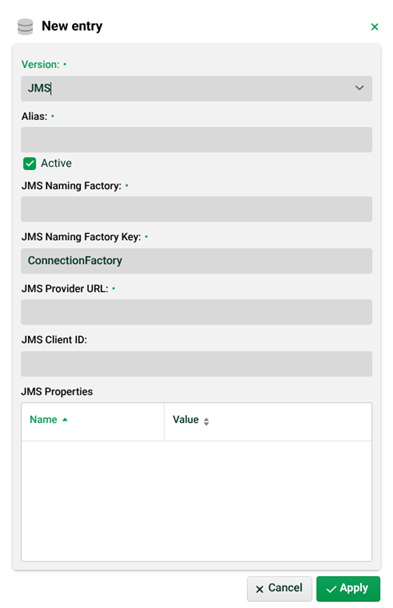The height and width of the screenshot is (608, 393).
Task: Focus the Alias input field
Action: coord(196,140)
